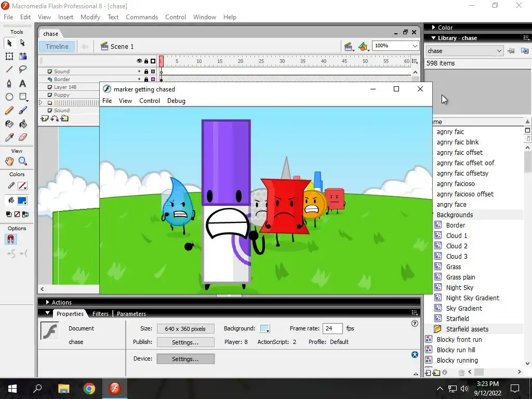Viewport: 532px width, 399px height.
Task: Open the Rectangle tool flyout arrow
Action: 27,101
